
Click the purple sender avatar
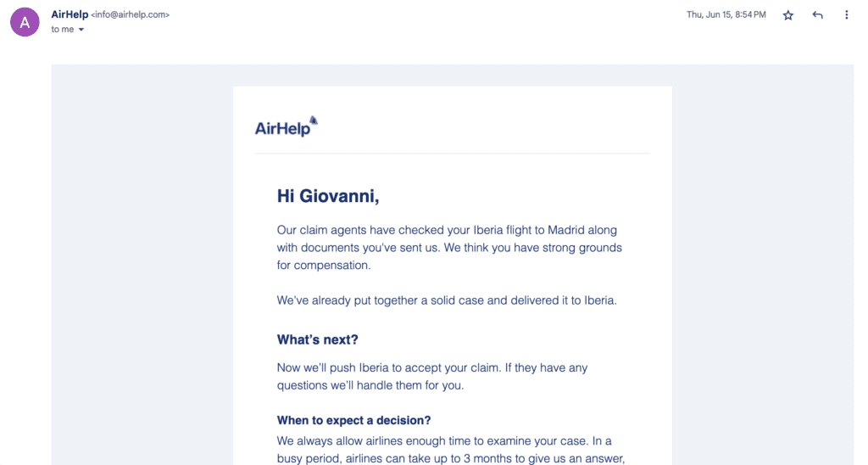tap(25, 22)
